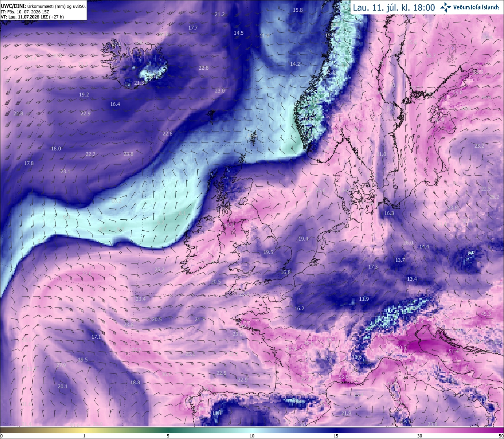Click the UWC/DINI title in the info box
The height and width of the screenshot is (439, 504).
(13, 6)
